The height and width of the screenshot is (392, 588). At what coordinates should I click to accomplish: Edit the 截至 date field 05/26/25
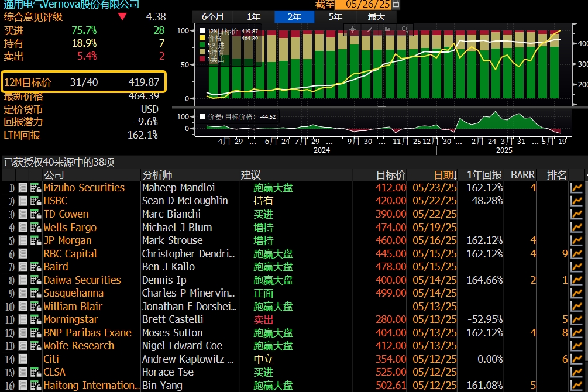click(363, 5)
